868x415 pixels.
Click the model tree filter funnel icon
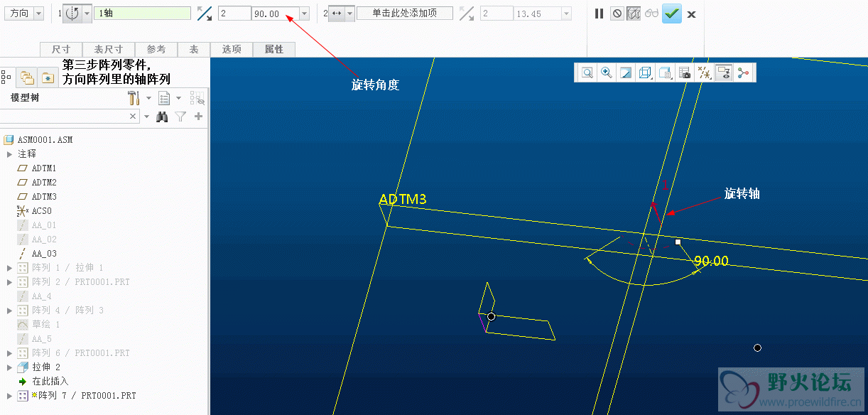point(180,117)
